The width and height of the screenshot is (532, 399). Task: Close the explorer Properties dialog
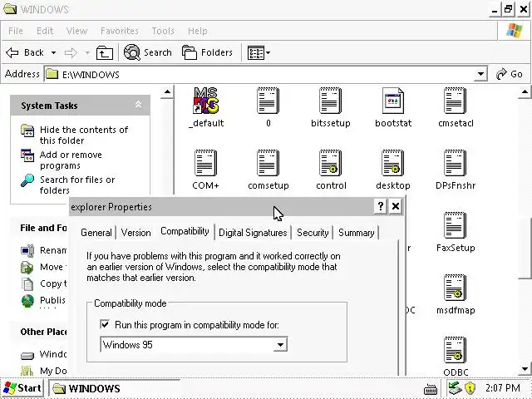coord(396,206)
